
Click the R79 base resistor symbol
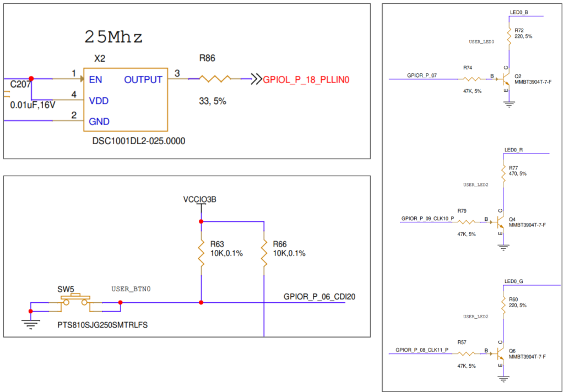[466, 222]
